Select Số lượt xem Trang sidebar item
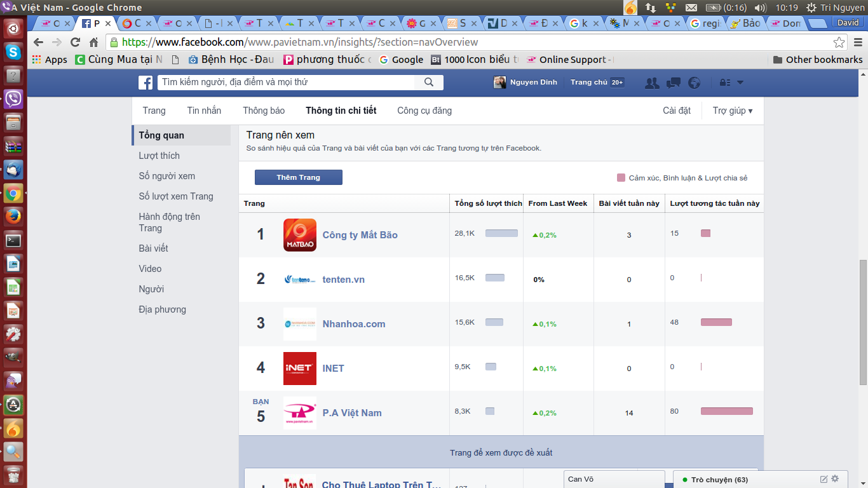Viewport: 868px width, 488px height. tap(176, 196)
